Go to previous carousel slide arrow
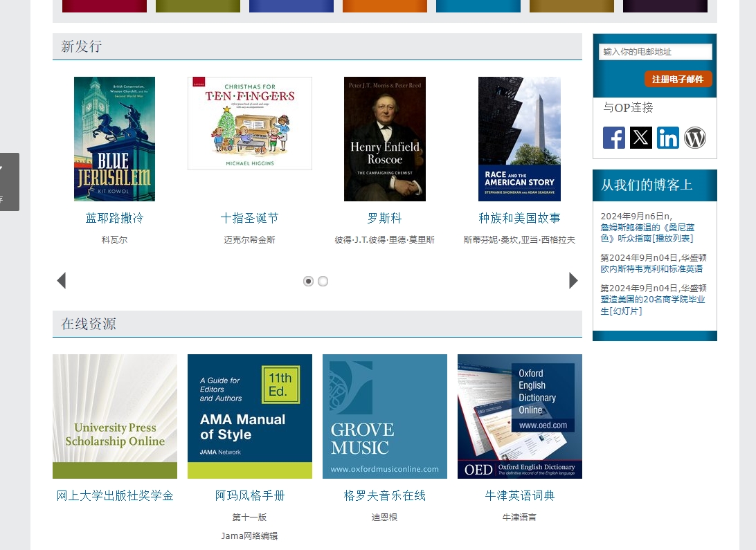 (x=61, y=280)
